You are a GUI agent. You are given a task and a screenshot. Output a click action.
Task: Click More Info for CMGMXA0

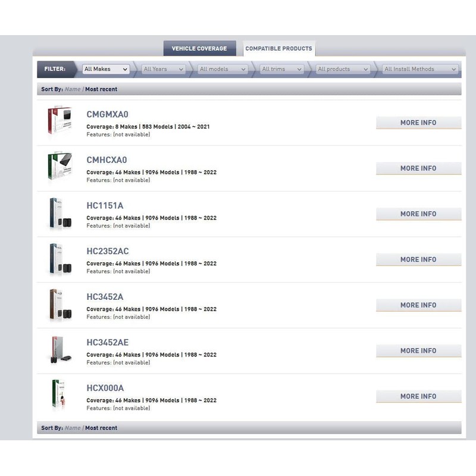(x=419, y=123)
